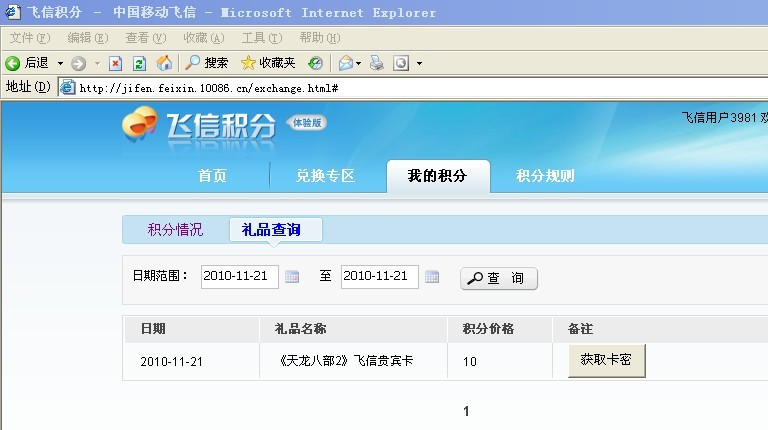Click the start date input field
The height and width of the screenshot is (430, 768).
(240, 277)
